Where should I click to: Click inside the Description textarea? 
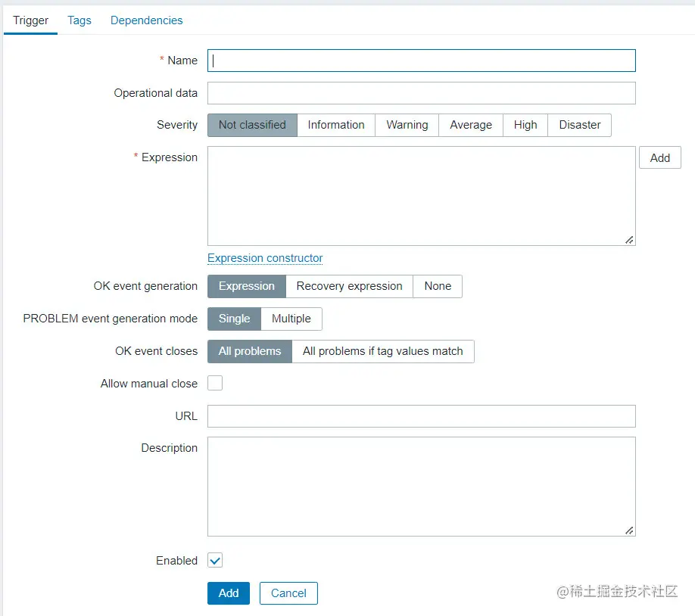click(422, 487)
